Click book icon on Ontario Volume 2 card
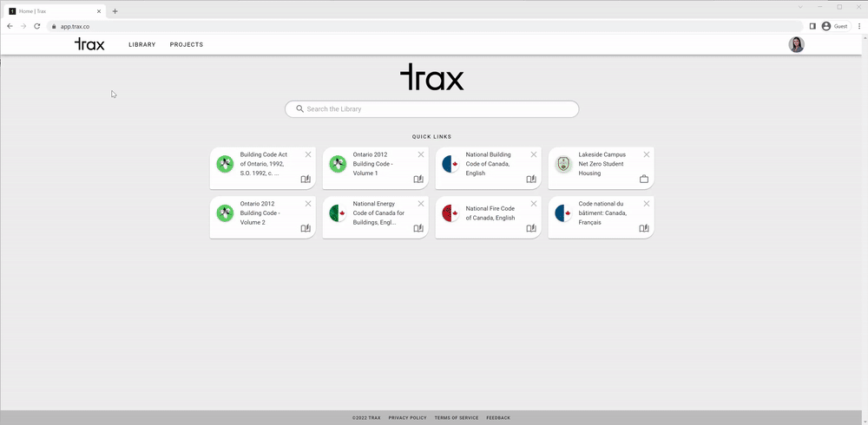868x425 pixels. [x=306, y=228]
